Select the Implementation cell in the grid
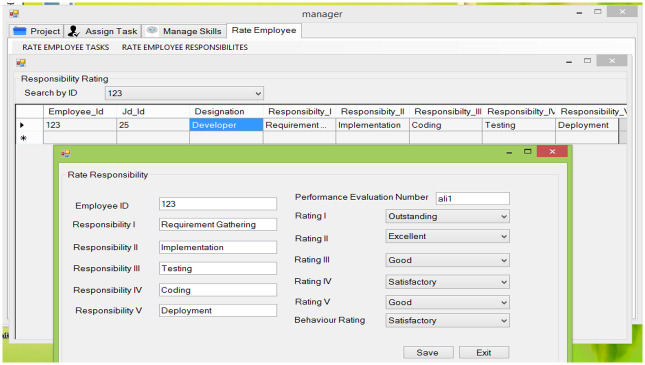 (373, 125)
